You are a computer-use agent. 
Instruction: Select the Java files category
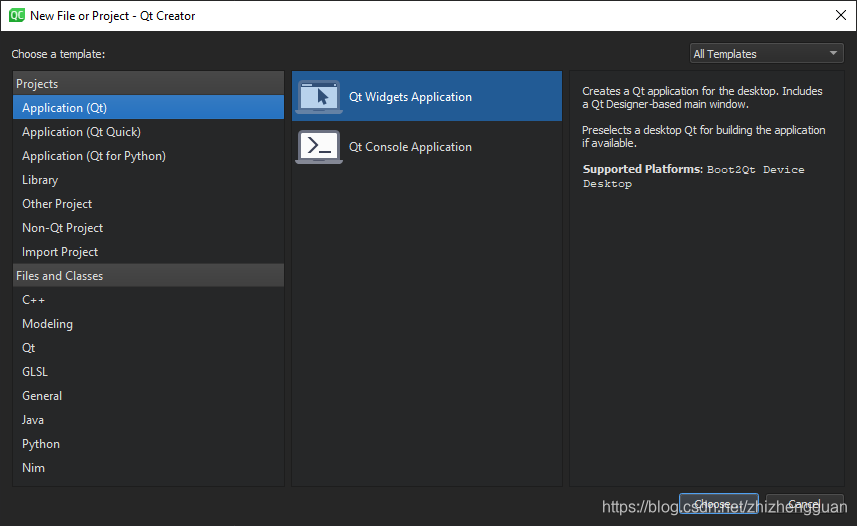point(148,420)
